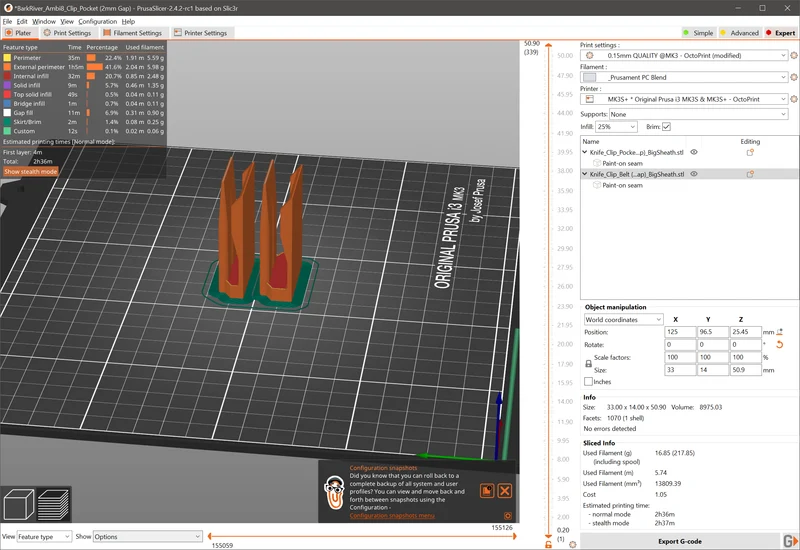Click Export G-code button

(x=680, y=541)
